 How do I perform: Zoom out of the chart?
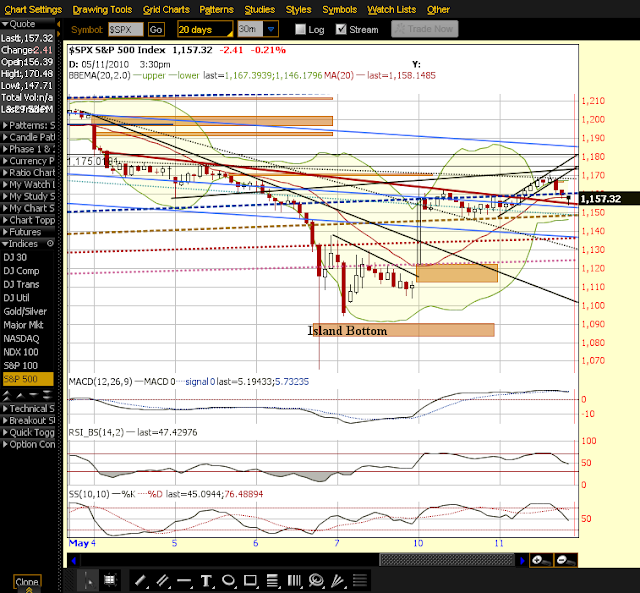coord(566,560)
